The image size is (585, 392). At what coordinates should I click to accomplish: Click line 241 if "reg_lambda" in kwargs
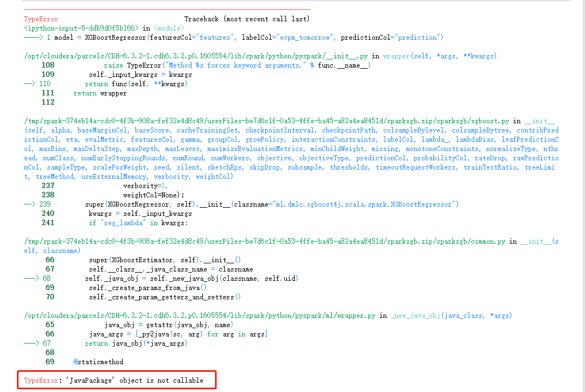139,223
